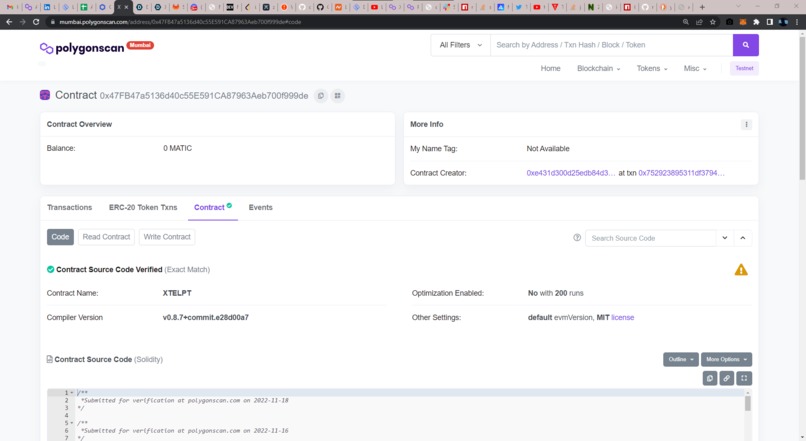The width and height of the screenshot is (806, 441).
Task: Open the More Info three-dot menu
Action: [746, 124]
